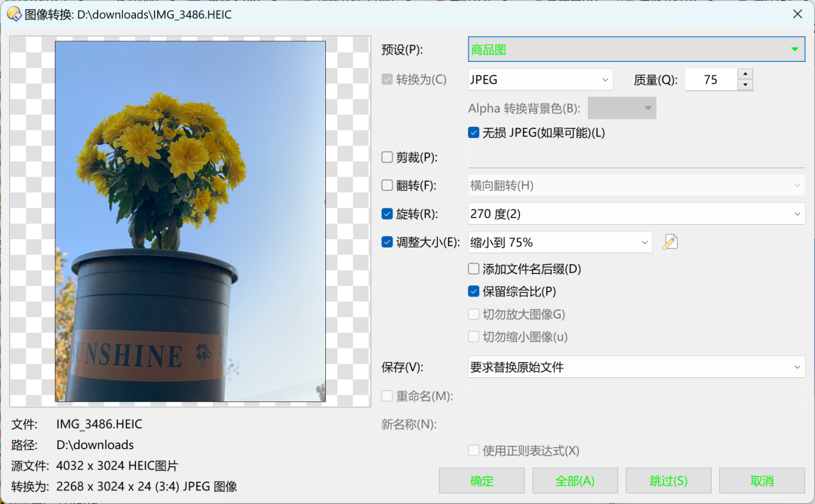Viewport: 815px width, 504px height.
Task: Uncheck 保留综合比 aspect ratio option
Action: (x=474, y=291)
